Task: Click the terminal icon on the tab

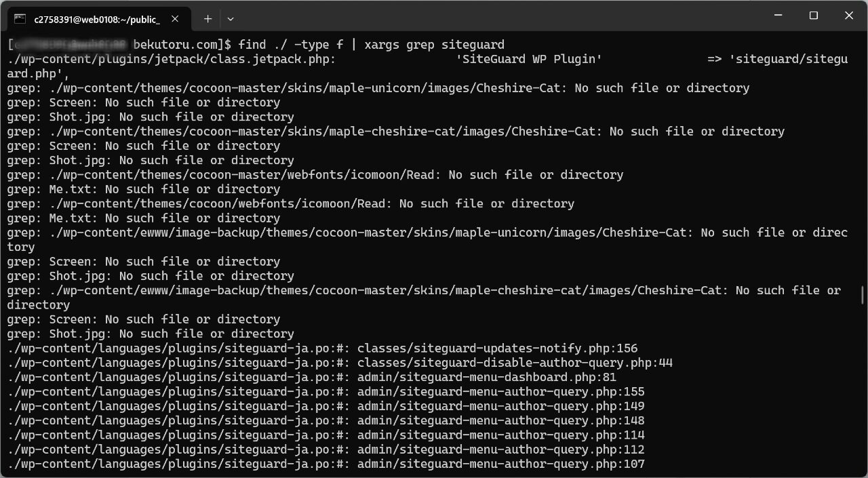Action: [x=20, y=19]
